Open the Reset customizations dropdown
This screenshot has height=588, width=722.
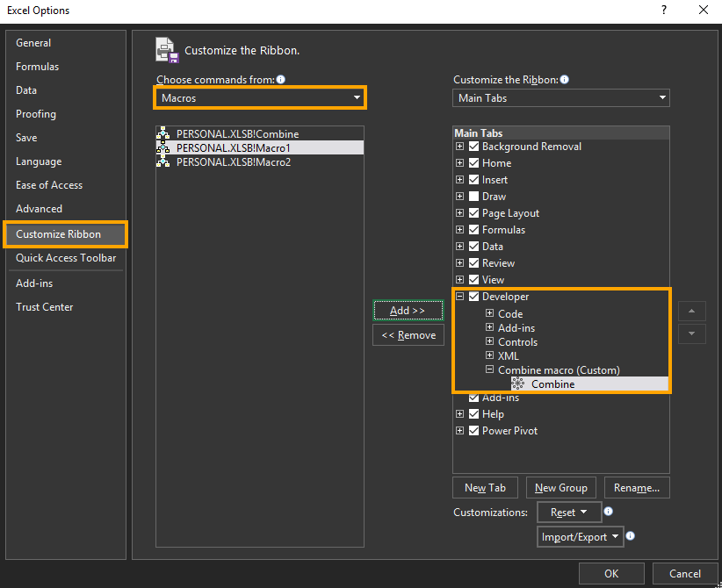569,512
